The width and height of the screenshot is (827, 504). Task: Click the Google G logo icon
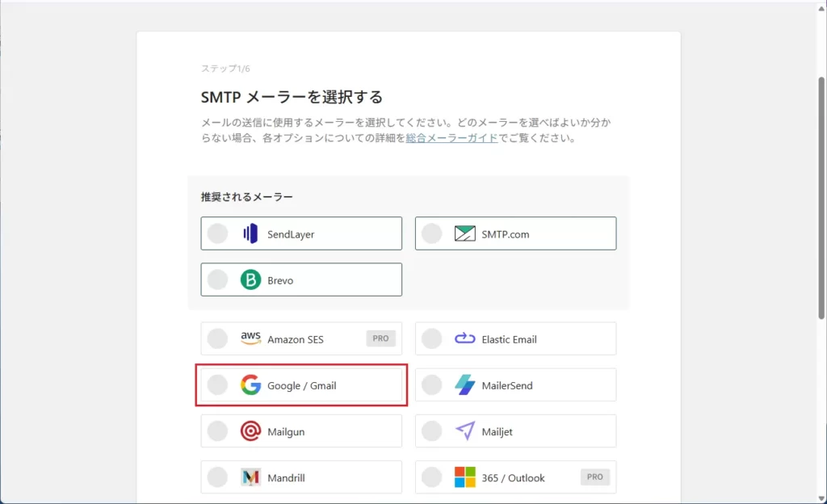point(250,384)
